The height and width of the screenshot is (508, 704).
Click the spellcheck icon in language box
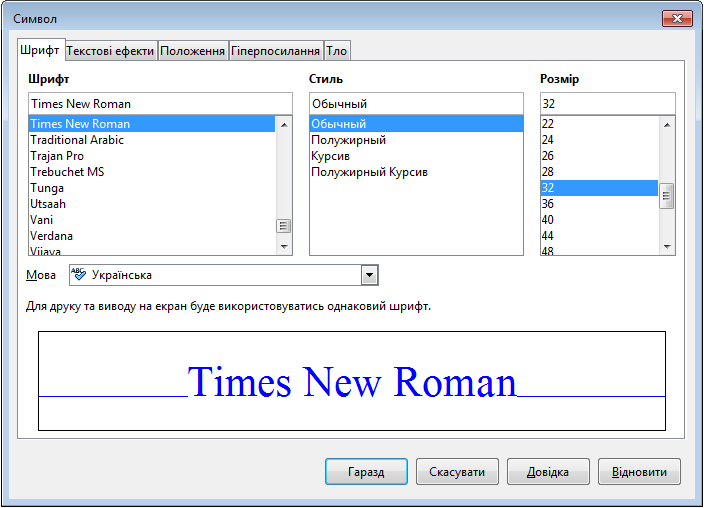[79, 275]
